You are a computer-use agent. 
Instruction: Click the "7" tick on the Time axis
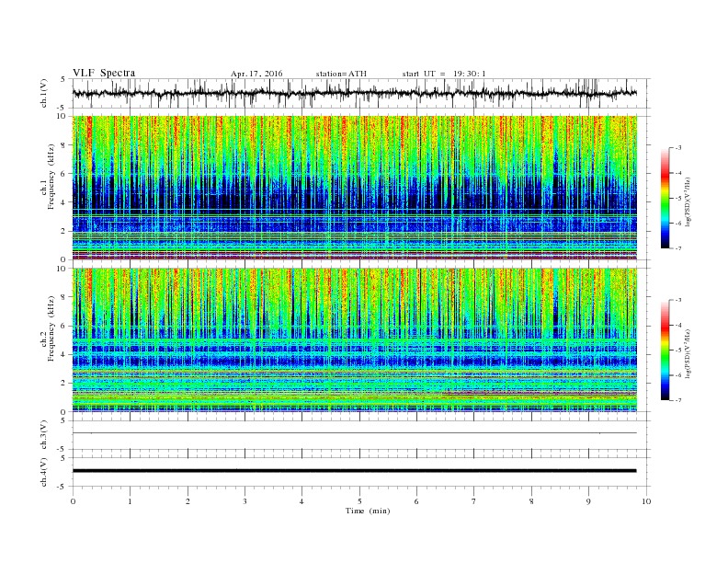474,501
